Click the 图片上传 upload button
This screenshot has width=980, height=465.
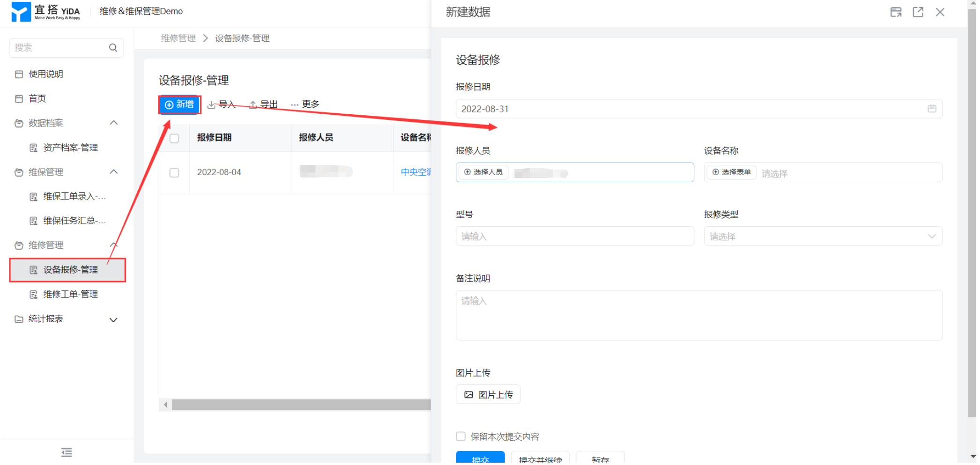point(488,395)
